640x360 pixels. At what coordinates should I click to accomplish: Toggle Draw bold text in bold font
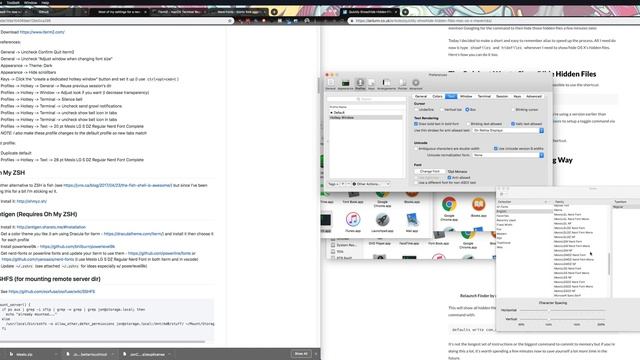(416, 124)
